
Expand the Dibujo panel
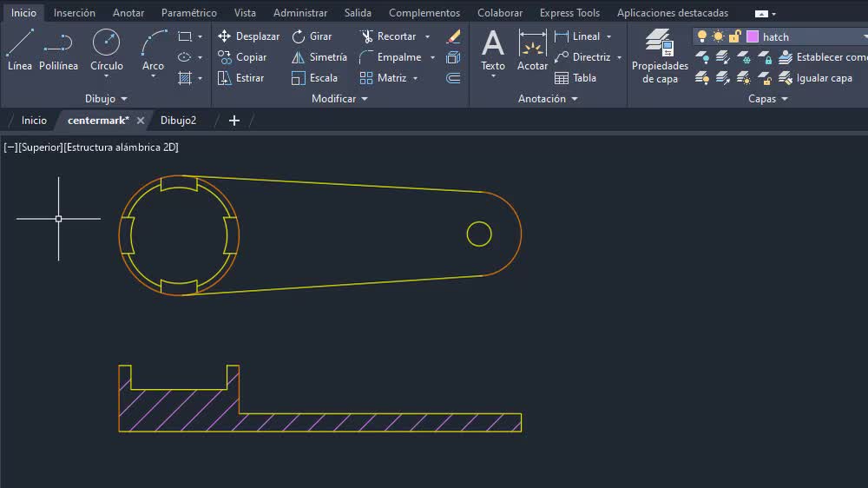106,99
